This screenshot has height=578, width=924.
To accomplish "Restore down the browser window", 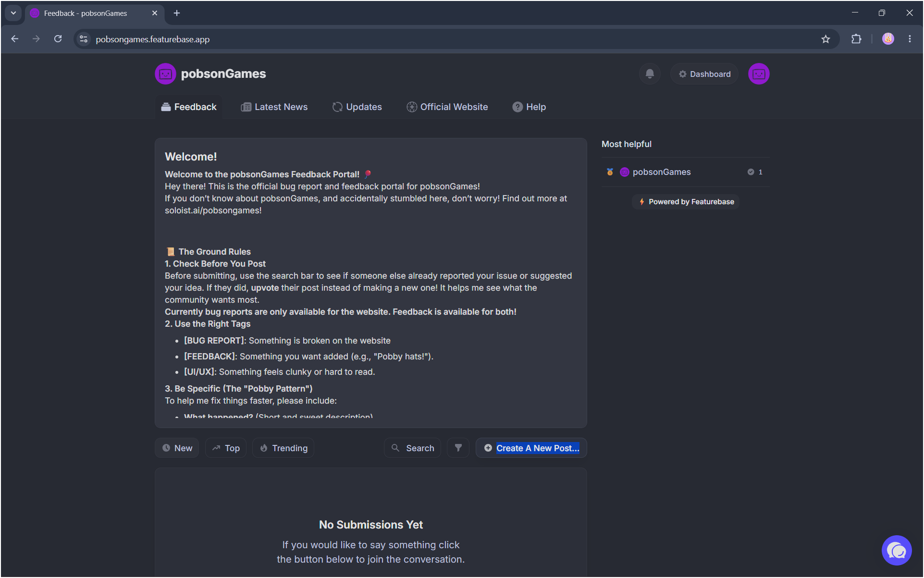I will pos(882,13).
